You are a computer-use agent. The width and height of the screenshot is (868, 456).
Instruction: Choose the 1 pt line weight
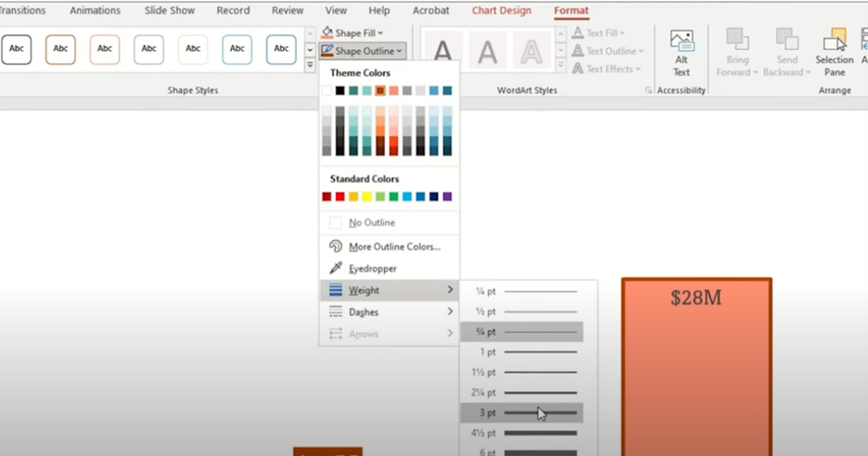pyautogui.click(x=522, y=352)
